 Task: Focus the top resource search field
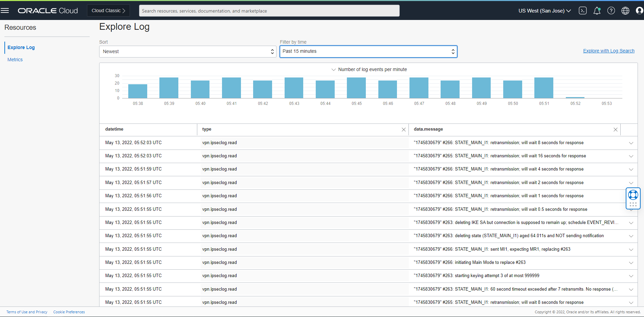coord(269,11)
